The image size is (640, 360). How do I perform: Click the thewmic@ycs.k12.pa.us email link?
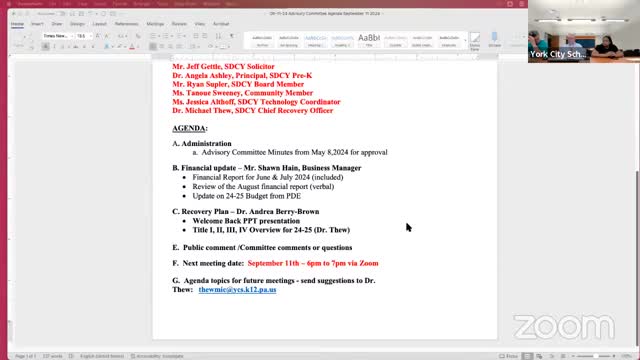pyautogui.click(x=237, y=289)
